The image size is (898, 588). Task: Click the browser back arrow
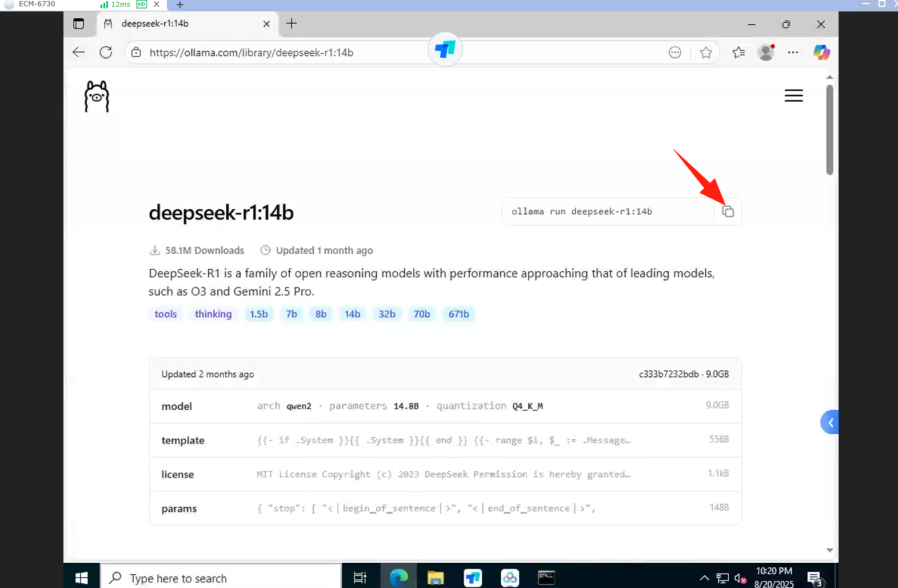[x=79, y=53]
